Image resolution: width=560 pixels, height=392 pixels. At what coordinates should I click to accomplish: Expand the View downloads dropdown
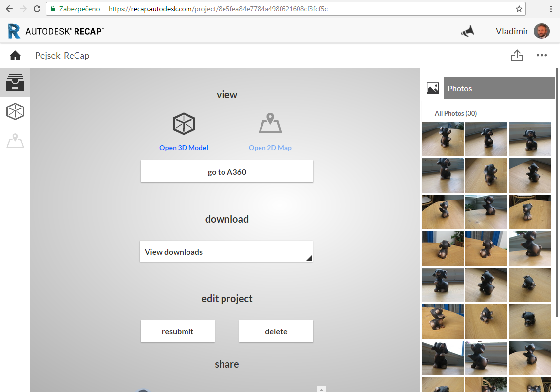pos(226,251)
